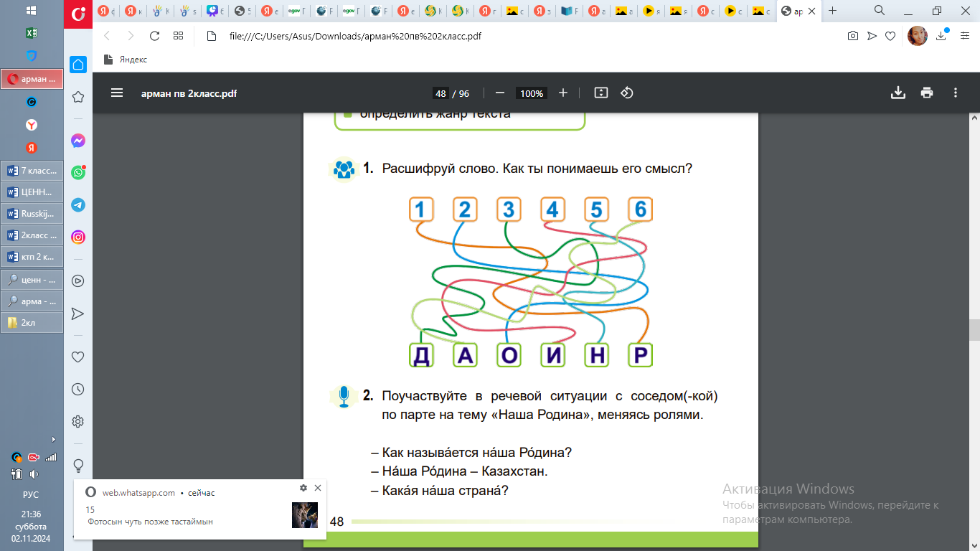Open Instagram in the Opera sidebar

pyautogui.click(x=78, y=237)
